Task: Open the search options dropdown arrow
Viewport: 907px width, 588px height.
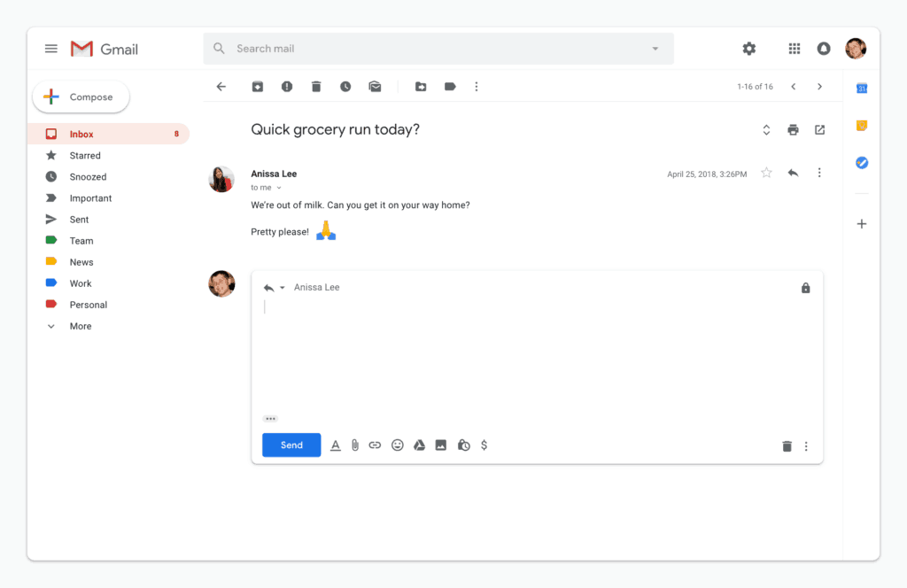Action: click(x=655, y=49)
